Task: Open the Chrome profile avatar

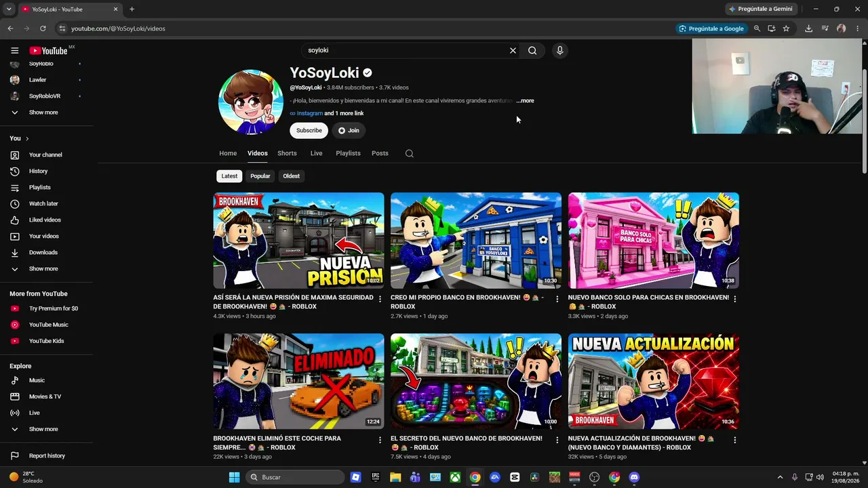Action: pyautogui.click(x=841, y=28)
